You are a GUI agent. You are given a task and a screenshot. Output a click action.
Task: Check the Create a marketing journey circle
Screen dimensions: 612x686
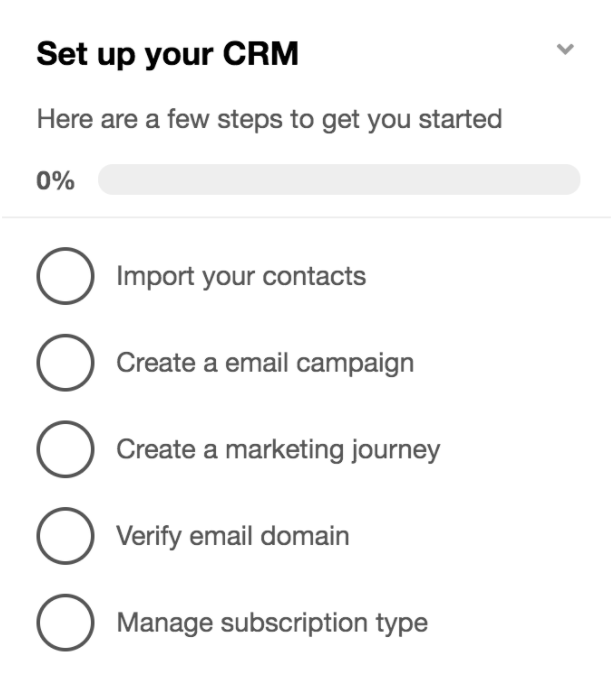pos(65,450)
